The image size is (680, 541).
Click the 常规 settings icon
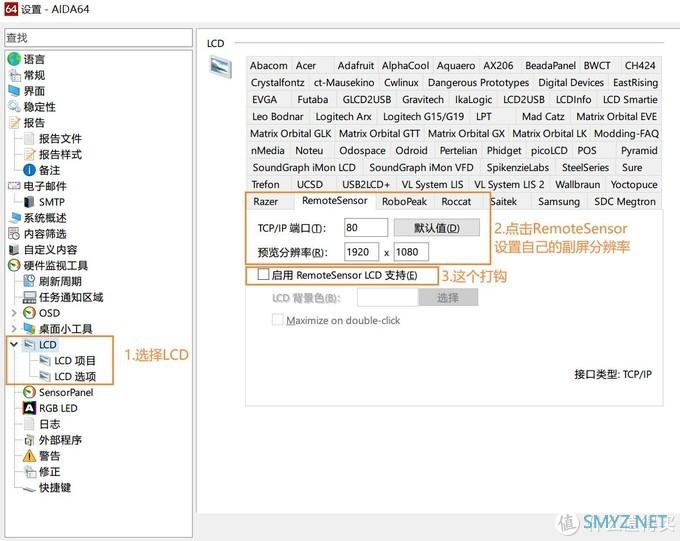[15, 75]
